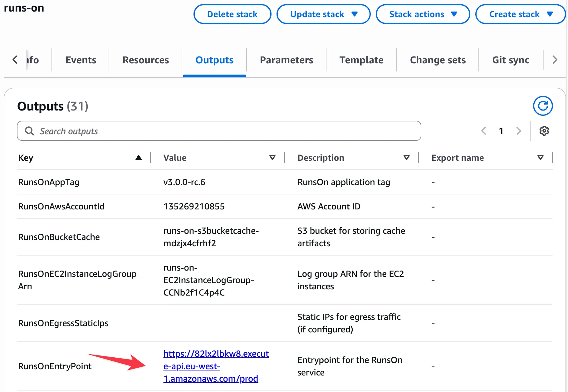This screenshot has height=392, width=568.
Task: Expand the Create stack dropdown
Action: [520, 14]
